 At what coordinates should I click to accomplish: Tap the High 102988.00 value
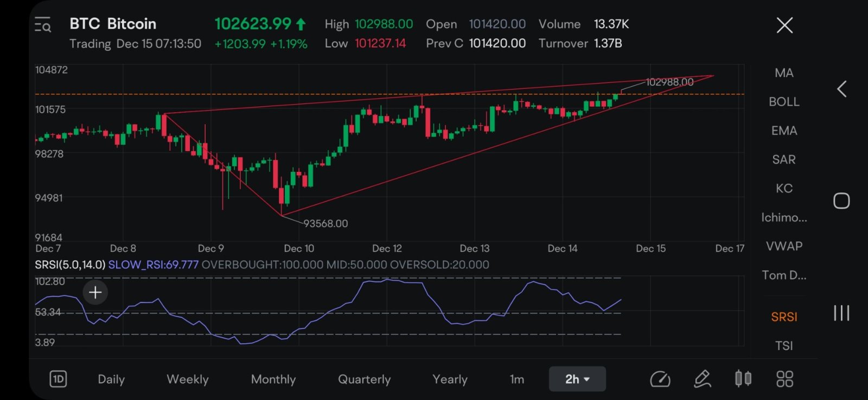(x=384, y=24)
